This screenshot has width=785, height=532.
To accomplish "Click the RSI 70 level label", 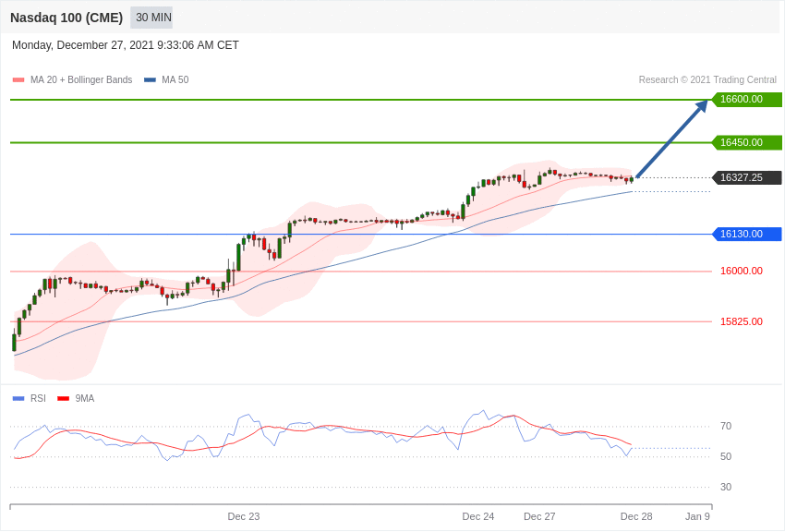I will coord(725,427).
